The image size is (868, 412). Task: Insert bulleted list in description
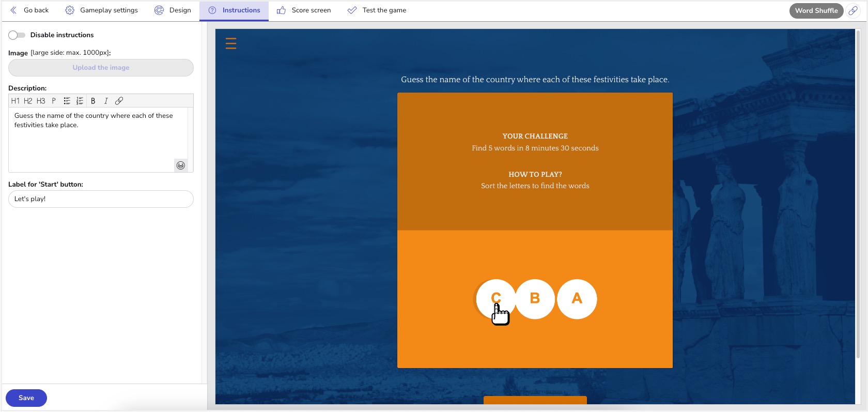click(x=67, y=101)
